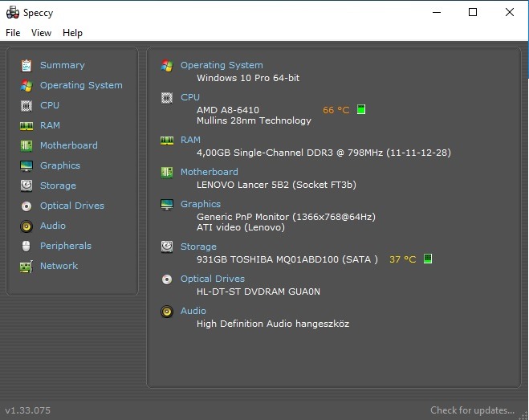Maximize the Speccy window

pos(473,13)
